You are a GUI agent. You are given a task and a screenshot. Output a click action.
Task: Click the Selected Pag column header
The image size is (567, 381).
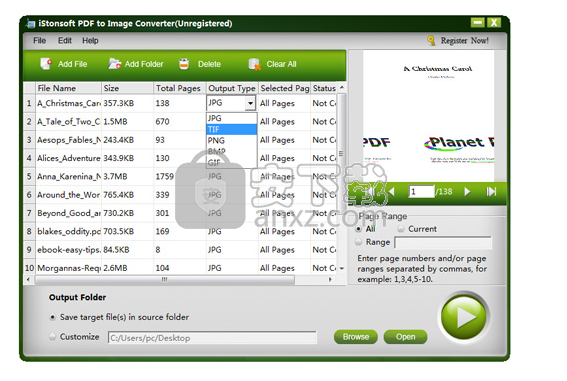284,88
